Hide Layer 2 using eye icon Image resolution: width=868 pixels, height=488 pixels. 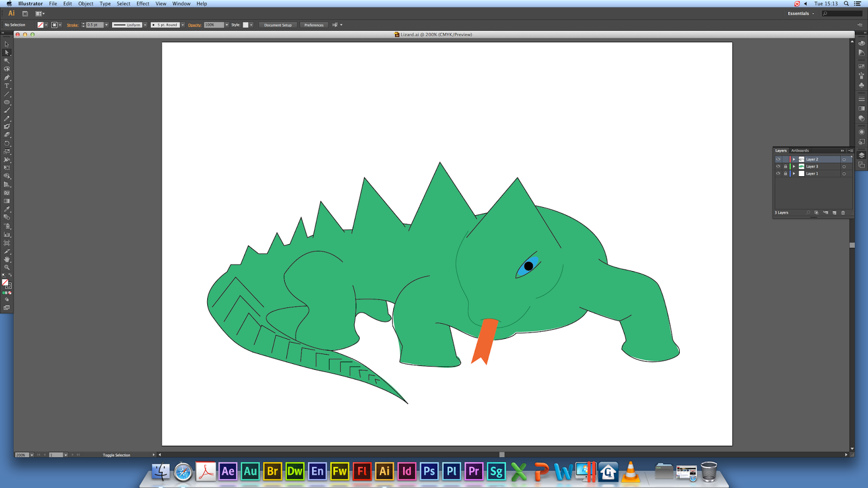(778, 159)
